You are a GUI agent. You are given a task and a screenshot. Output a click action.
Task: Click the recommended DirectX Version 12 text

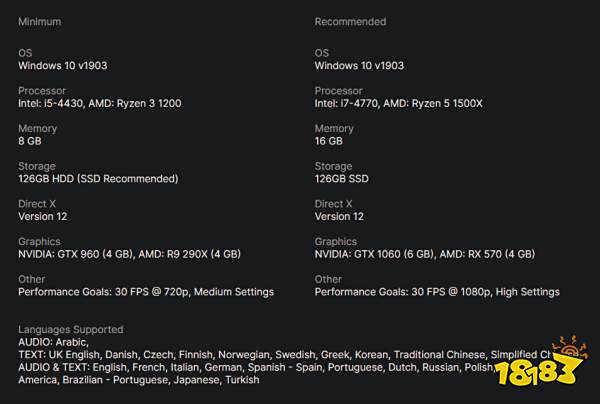(x=339, y=216)
